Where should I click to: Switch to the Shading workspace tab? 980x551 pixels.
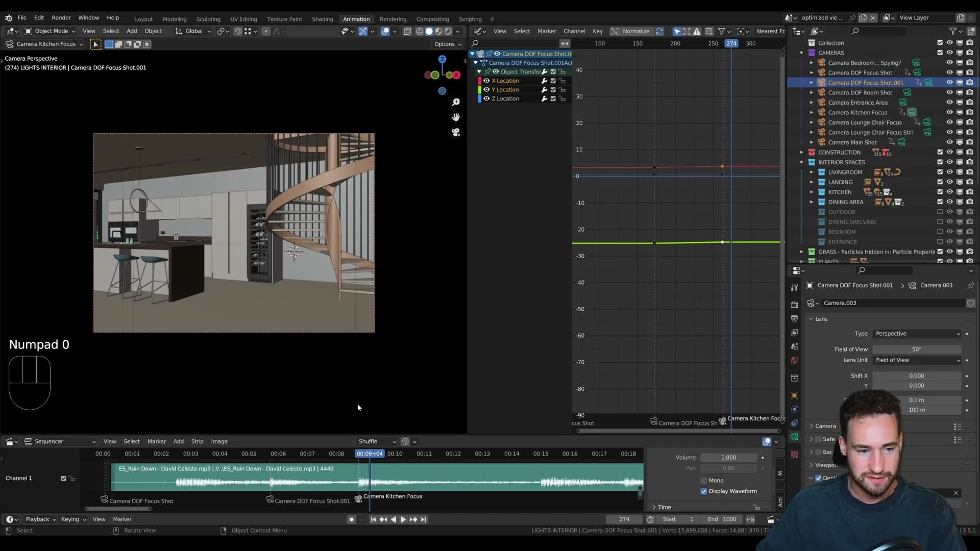click(322, 19)
